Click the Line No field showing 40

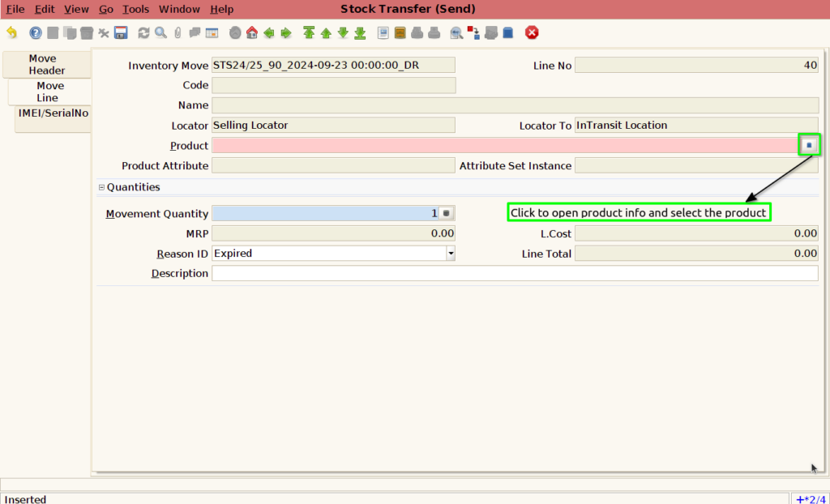tap(696, 65)
